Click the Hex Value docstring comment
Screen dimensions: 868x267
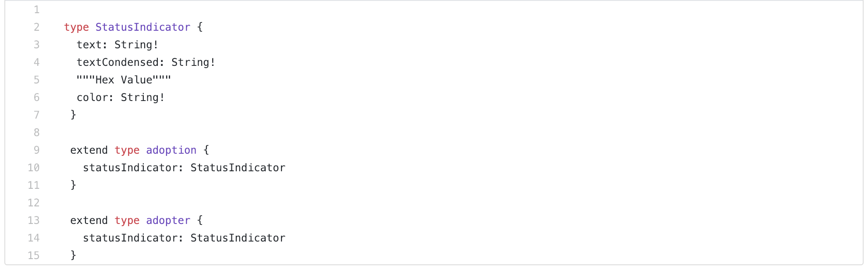point(124,80)
